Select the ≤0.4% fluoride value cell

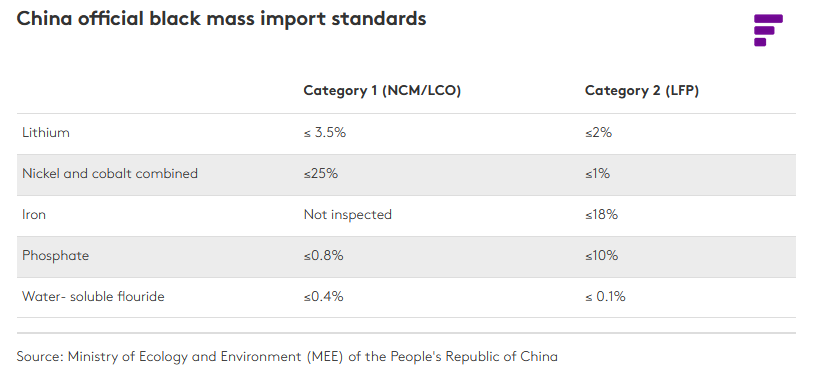324,297
